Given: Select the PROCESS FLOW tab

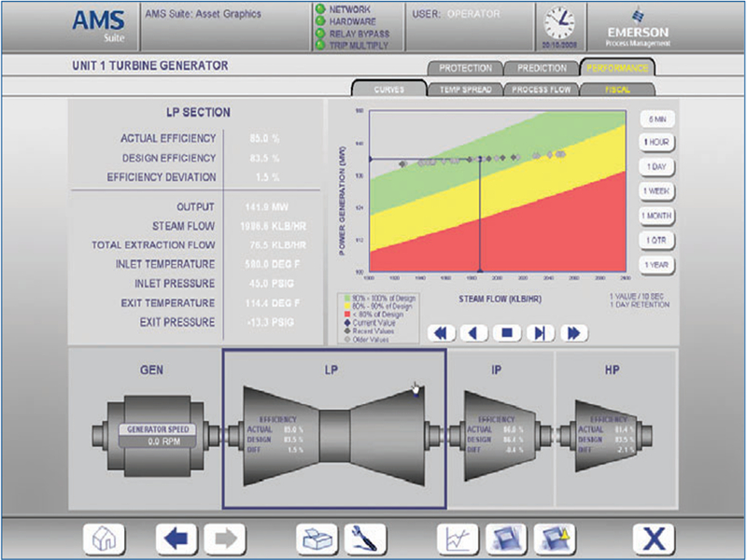Looking at the screenshot, I should [540, 87].
